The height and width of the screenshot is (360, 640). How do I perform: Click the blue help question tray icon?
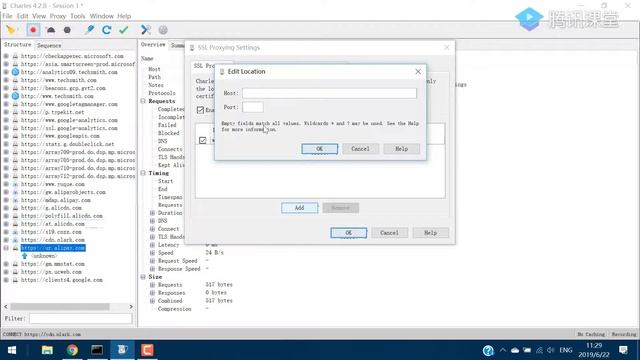tap(488, 350)
